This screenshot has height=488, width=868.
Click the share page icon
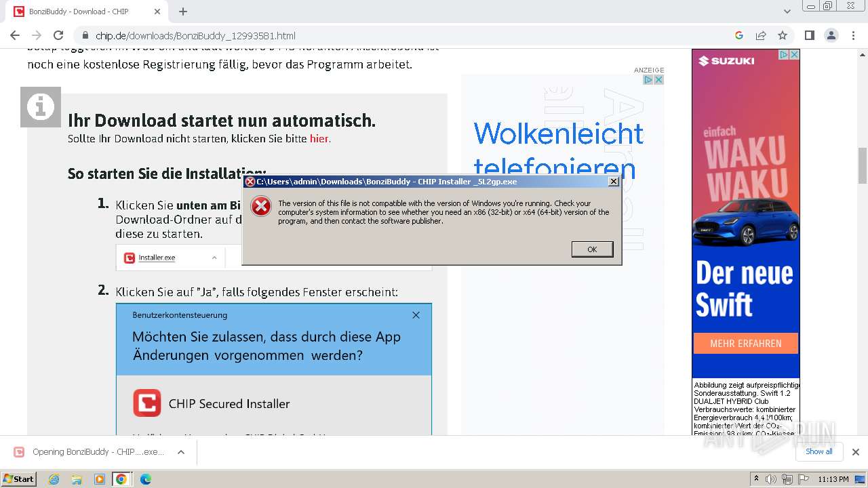[x=761, y=35]
